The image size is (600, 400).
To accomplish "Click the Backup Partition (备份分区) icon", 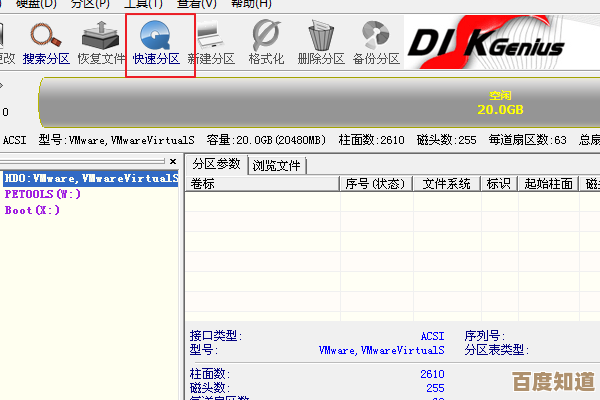I will pyautogui.click(x=376, y=45).
